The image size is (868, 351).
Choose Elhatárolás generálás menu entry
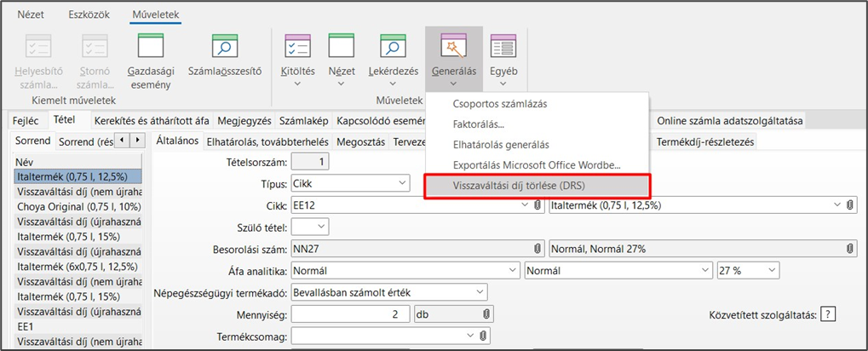(x=501, y=145)
